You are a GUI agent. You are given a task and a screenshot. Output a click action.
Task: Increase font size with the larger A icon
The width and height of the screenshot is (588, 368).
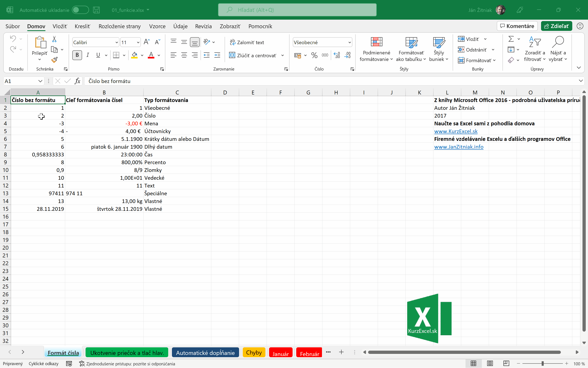pos(147,42)
